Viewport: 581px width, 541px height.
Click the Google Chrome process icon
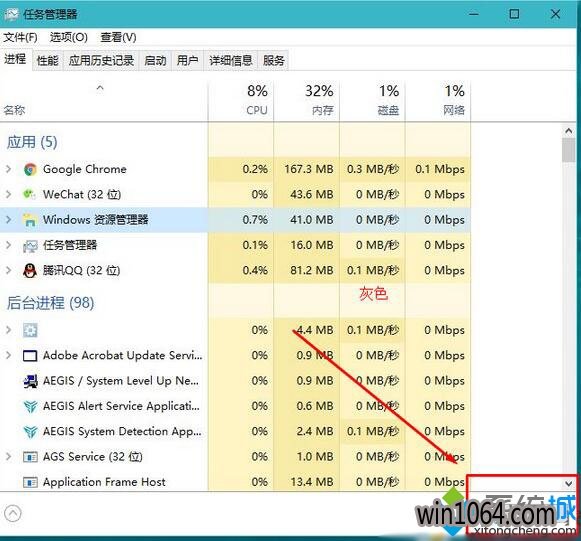(x=30, y=169)
